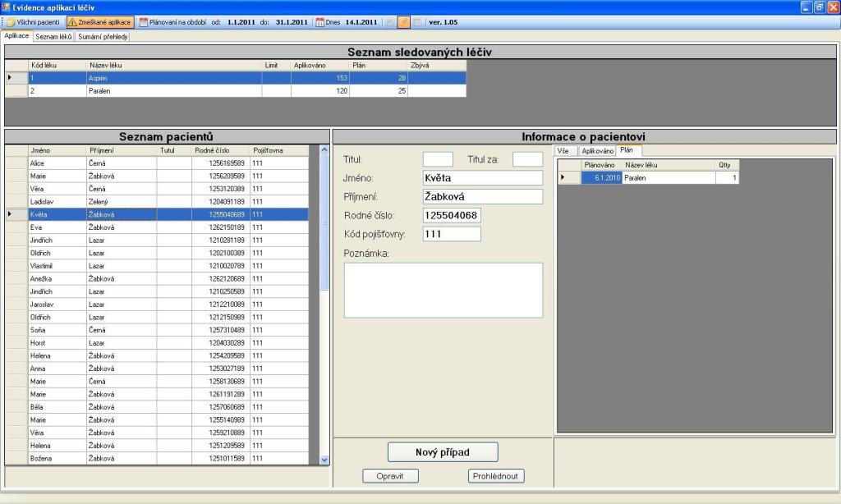Select patient Anna Žabková
Screen dimensions: 841x504
(157, 369)
